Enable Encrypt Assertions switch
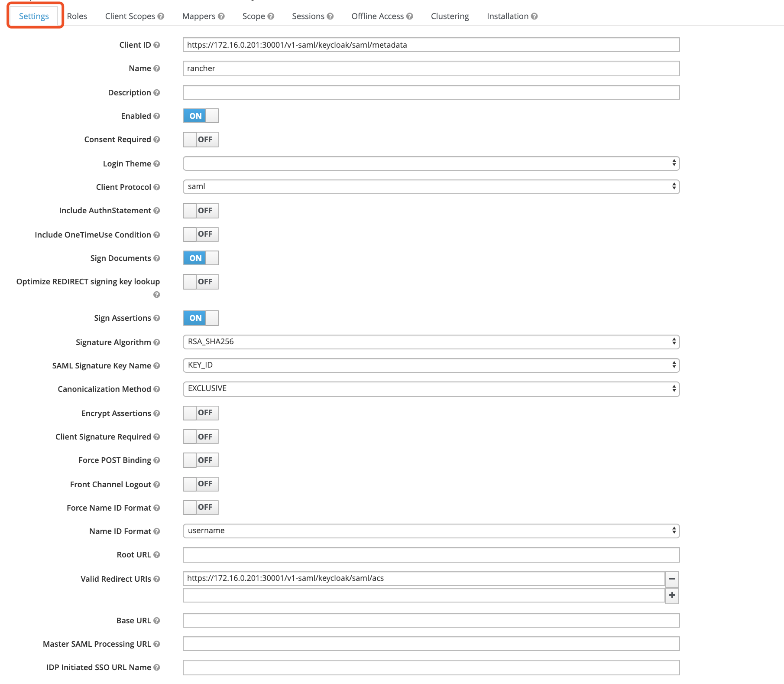The height and width of the screenshot is (684, 784). (201, 413)
